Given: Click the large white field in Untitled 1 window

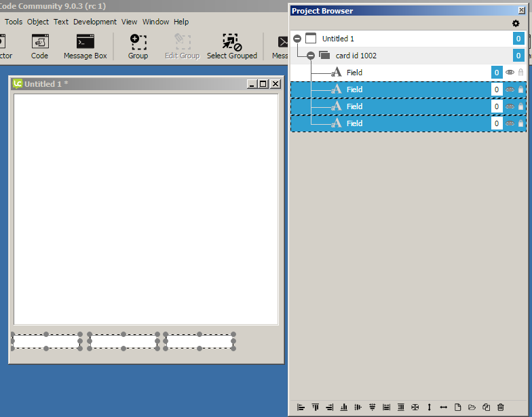Looking at the screenshot, I should point(146,209).
